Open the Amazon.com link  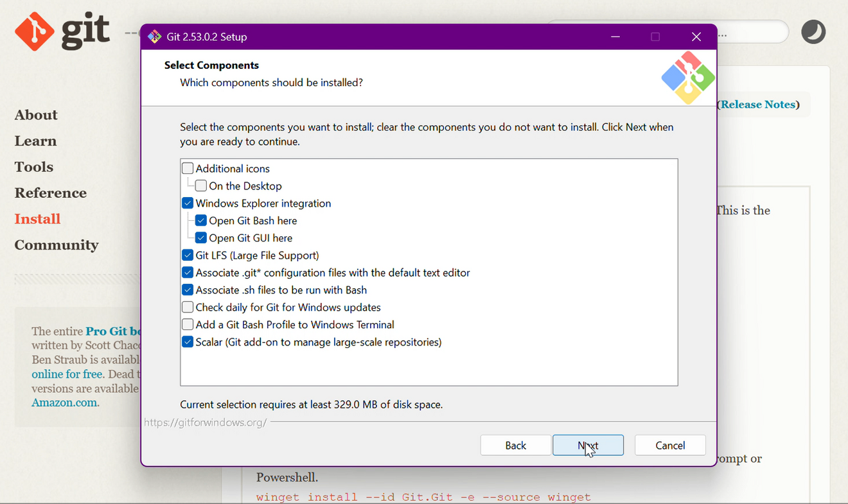(x=64, y=403)
